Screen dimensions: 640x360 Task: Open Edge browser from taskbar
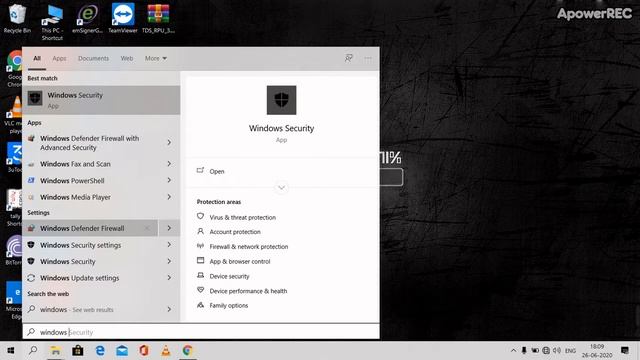[x=100, y=351]
